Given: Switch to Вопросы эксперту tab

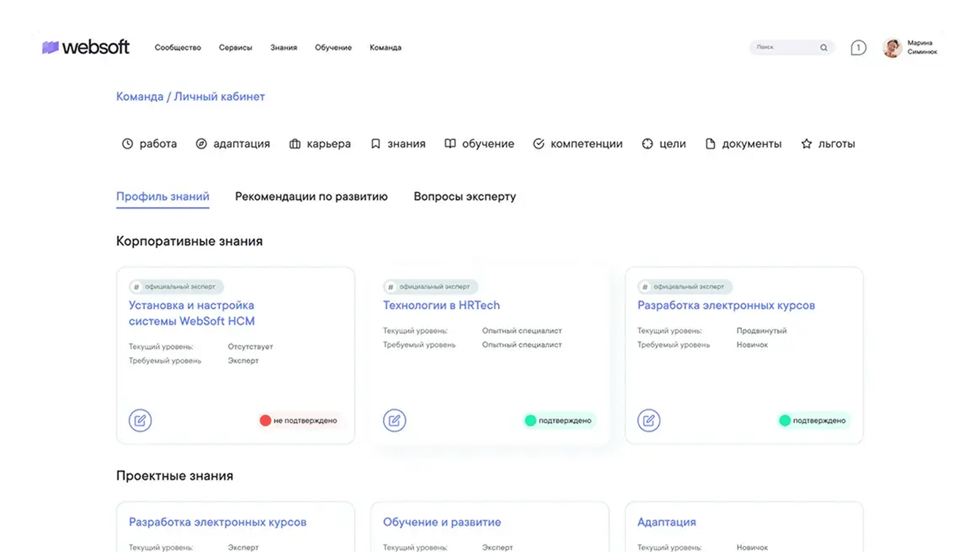Looking at the screenshot, I should click(x=464, y=197).
